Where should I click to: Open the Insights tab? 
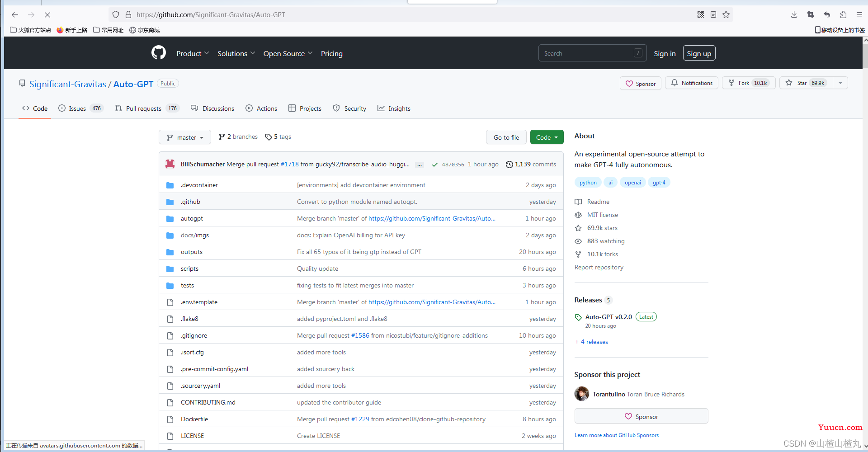[x=394, y=108]
